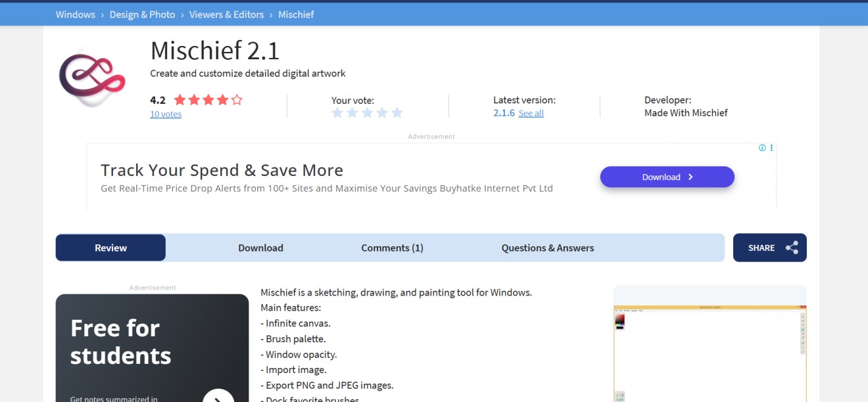868x402 pixels.
Task: Click the arrow circle in students ad
Action: point(218,396)
